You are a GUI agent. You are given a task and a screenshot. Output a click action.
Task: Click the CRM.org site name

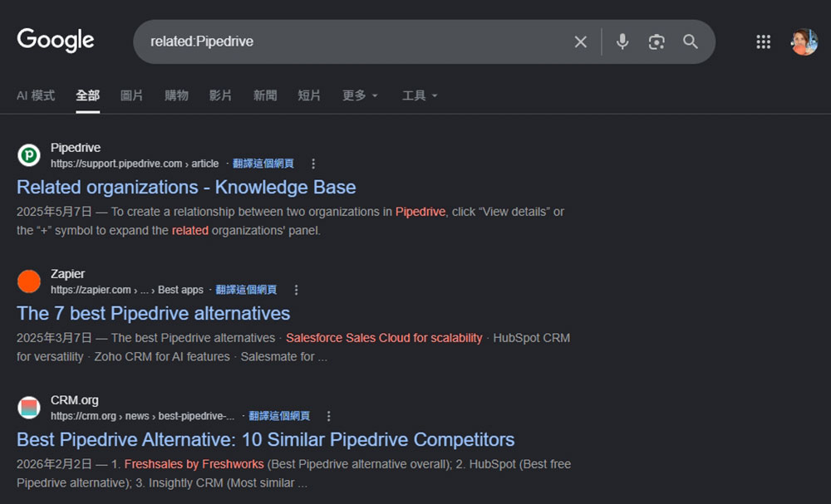[x=75, y=400]
